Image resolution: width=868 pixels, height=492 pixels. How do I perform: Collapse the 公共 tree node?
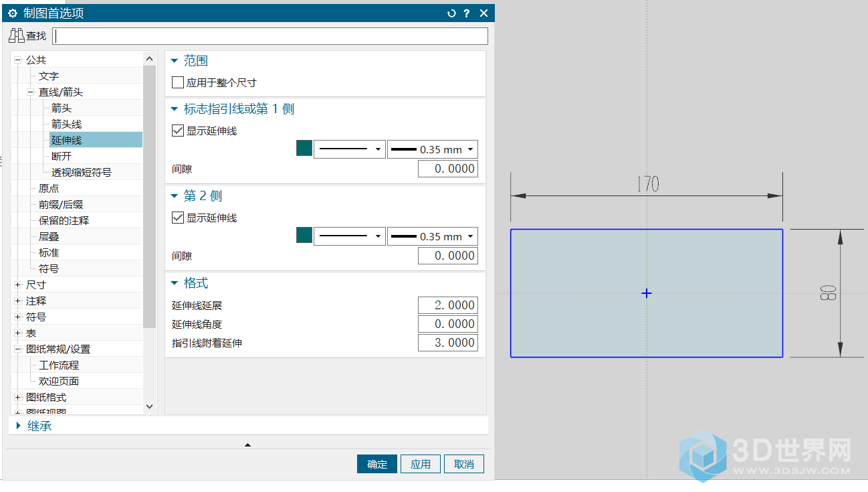(x=18, y=60)
